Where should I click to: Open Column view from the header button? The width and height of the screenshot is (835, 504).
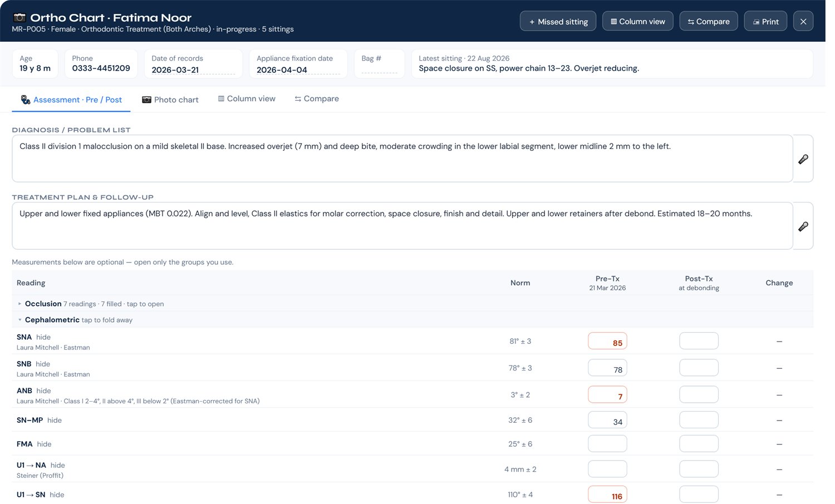coord(637,21)
